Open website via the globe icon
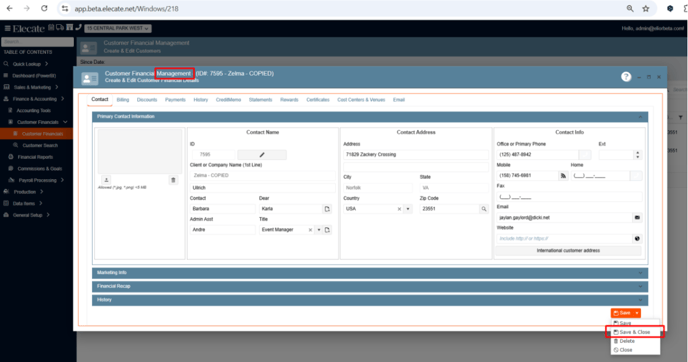The height and width of the screenshot is (362, 688). [637, 239]
